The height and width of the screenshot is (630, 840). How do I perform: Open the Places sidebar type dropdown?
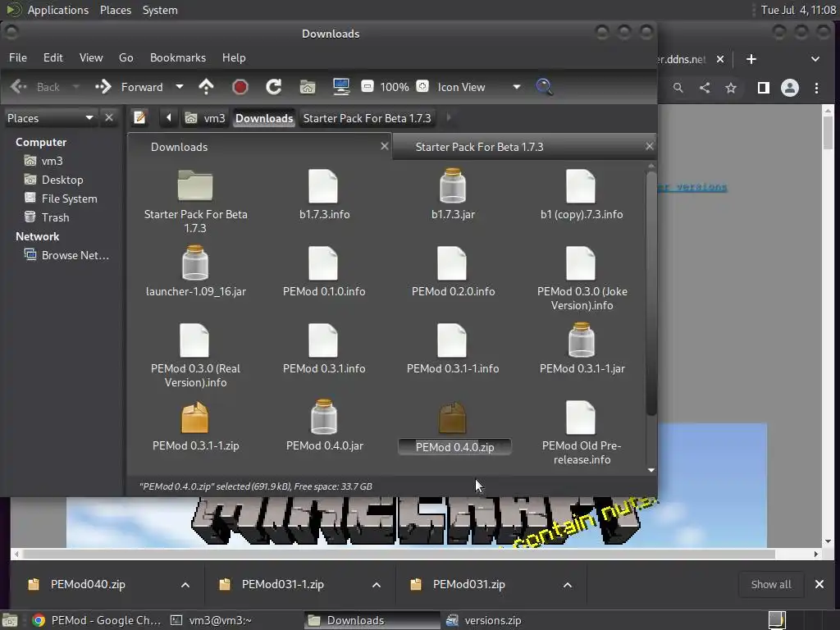pyautogui.click(x=50, y=118)
